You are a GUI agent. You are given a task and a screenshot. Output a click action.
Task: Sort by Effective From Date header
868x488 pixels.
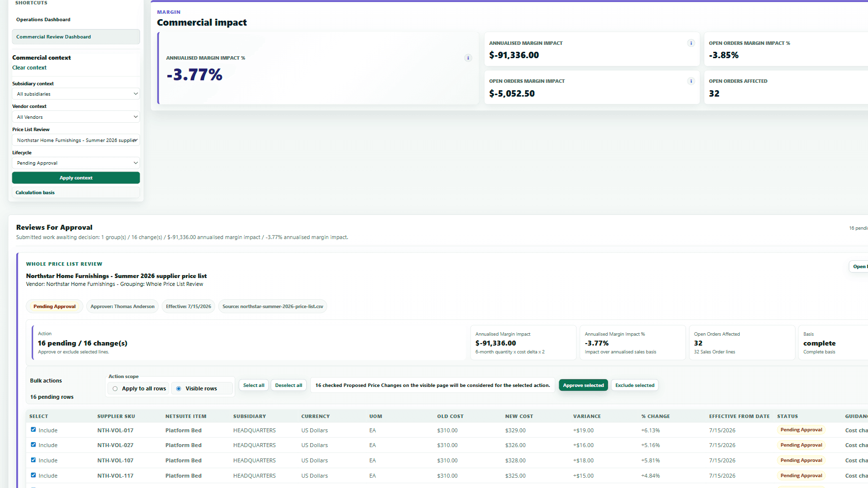(x=739, y=417)
